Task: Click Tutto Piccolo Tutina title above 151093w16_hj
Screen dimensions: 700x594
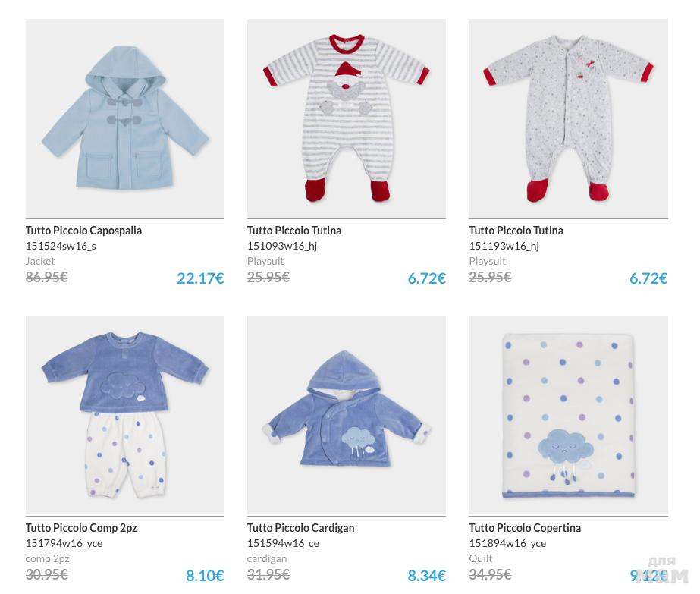Action: pos(294,231)
